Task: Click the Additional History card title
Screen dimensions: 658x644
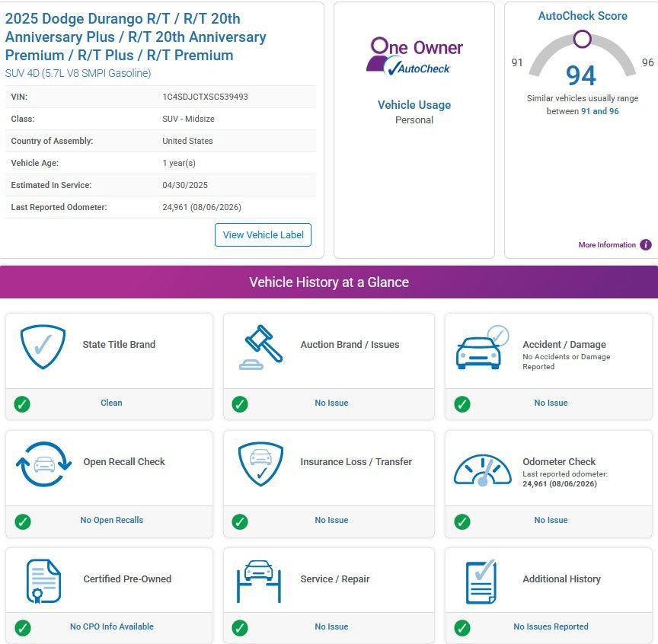Action: click(x=561, y=579)
